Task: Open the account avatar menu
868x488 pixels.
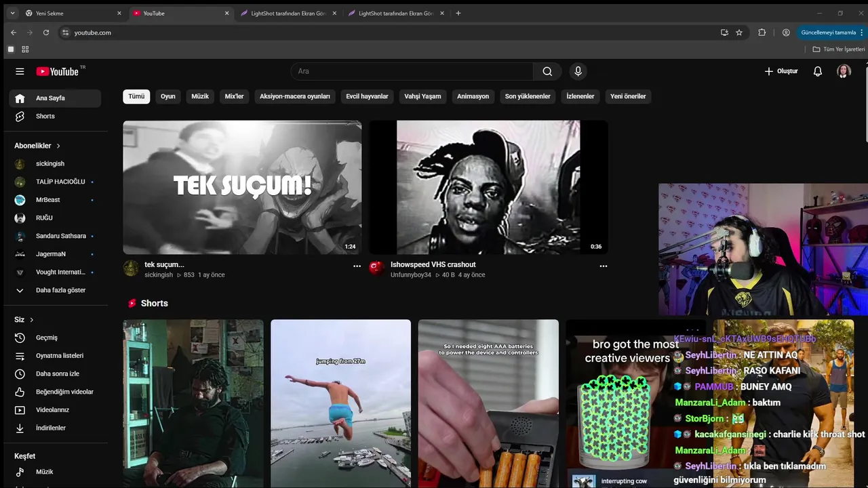Action: tap(844, 71)
